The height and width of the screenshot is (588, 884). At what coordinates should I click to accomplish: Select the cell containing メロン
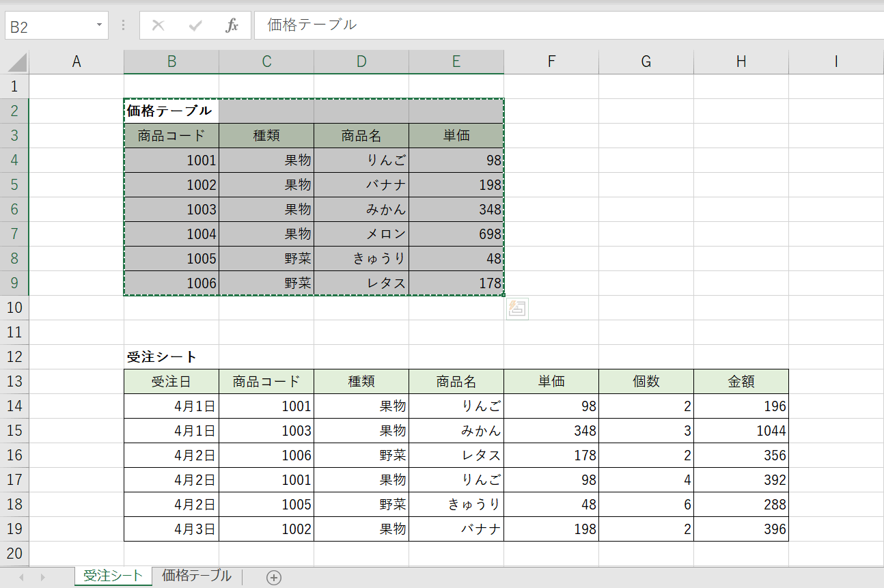pyautogui.click(x=361, y=234)
